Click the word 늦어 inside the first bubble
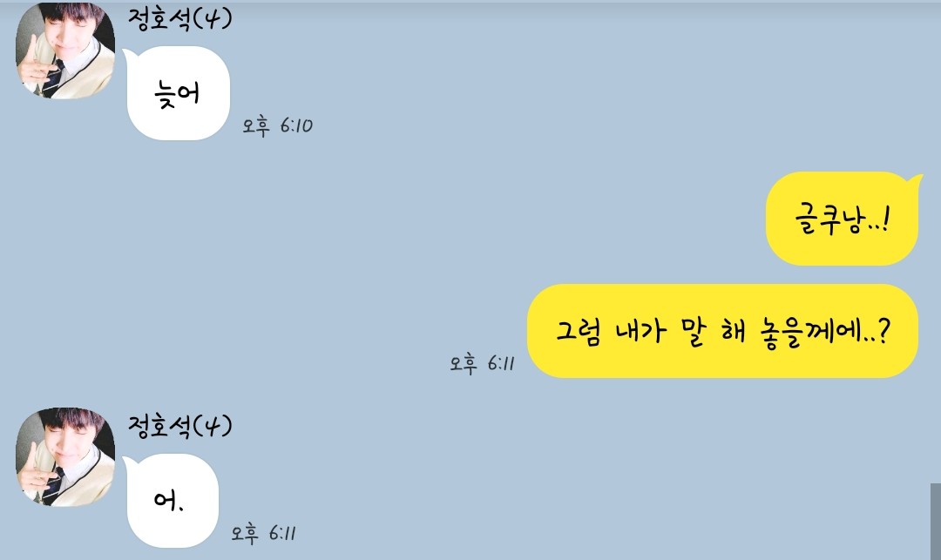Viewport: 941px width, 560px height. (177, 94)
